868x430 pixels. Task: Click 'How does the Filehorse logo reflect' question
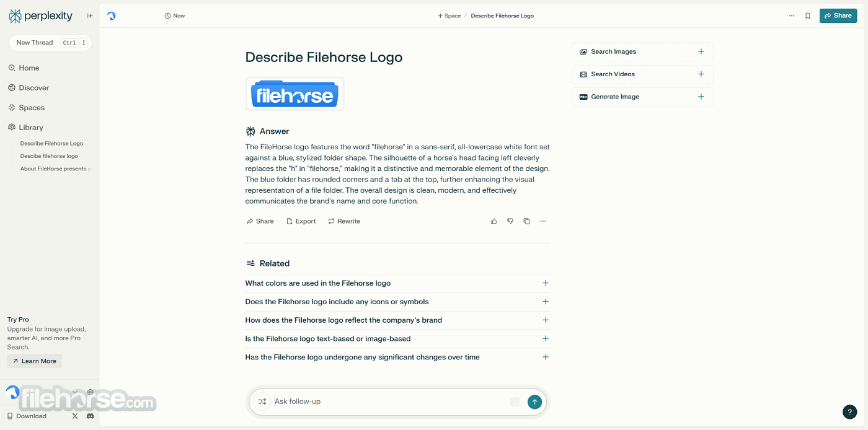(343, 320)
